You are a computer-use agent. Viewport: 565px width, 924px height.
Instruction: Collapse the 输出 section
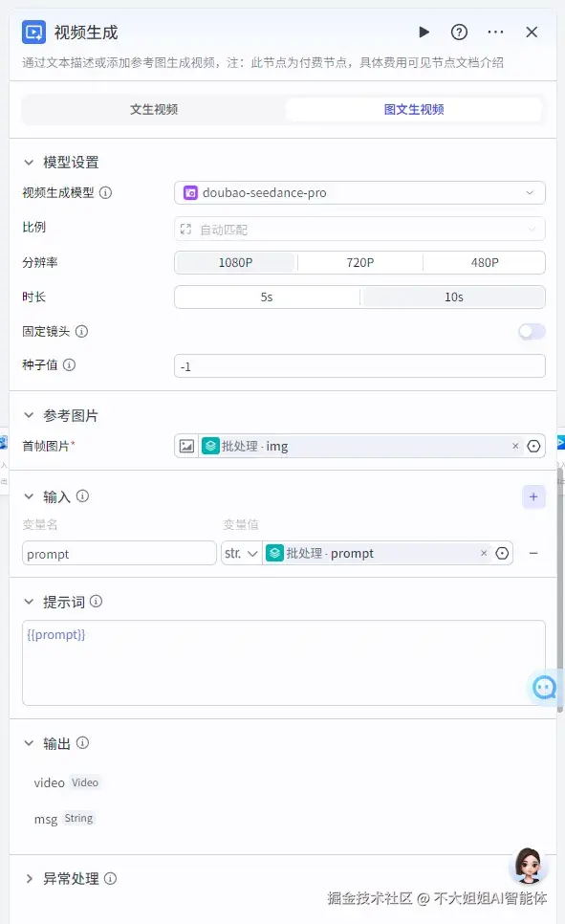(x=29, y=742)
